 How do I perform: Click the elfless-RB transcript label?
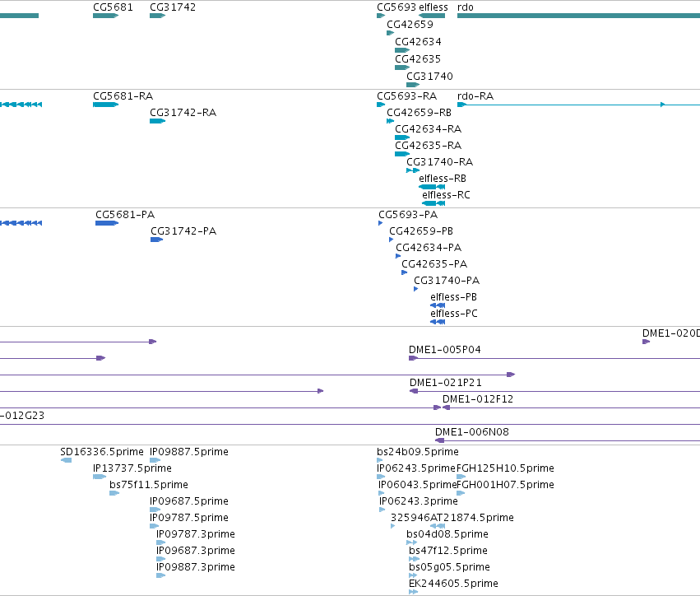coord(443,179)
